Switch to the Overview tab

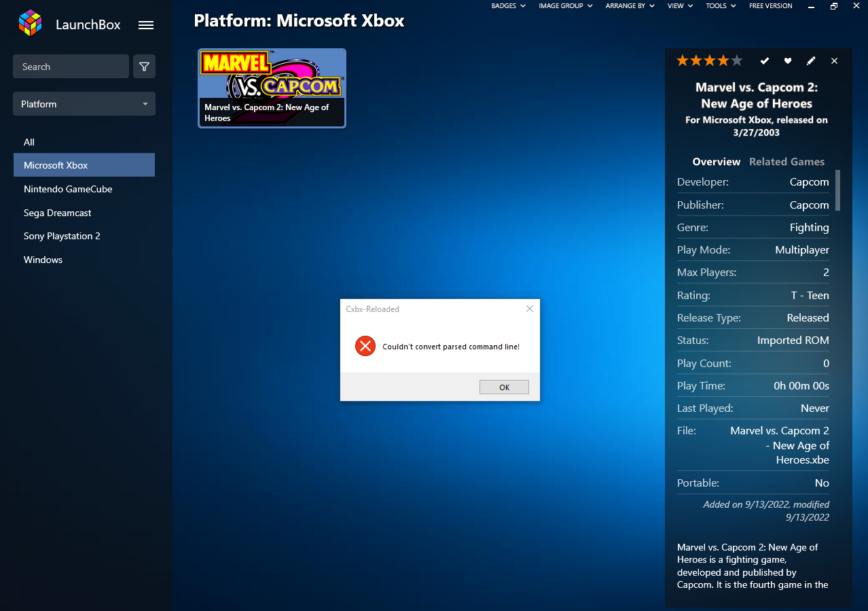click(717, 162)
